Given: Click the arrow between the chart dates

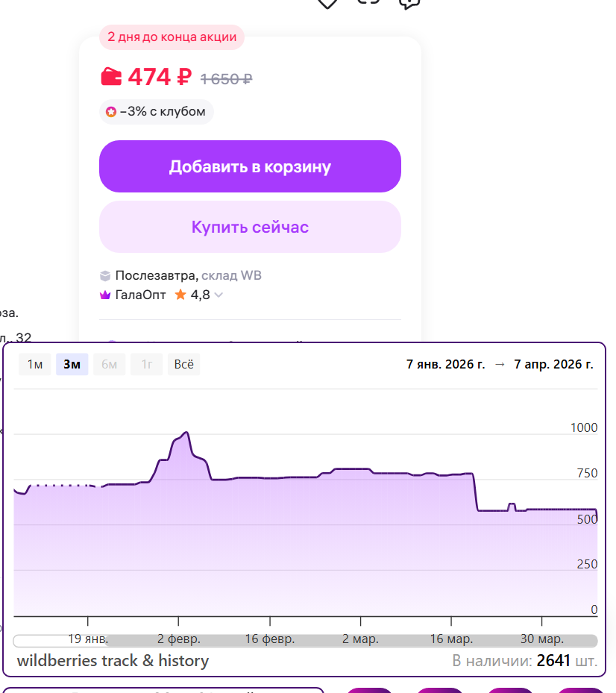Looking at the screenshot, I should pyautogui.click(x=500, y=364).
